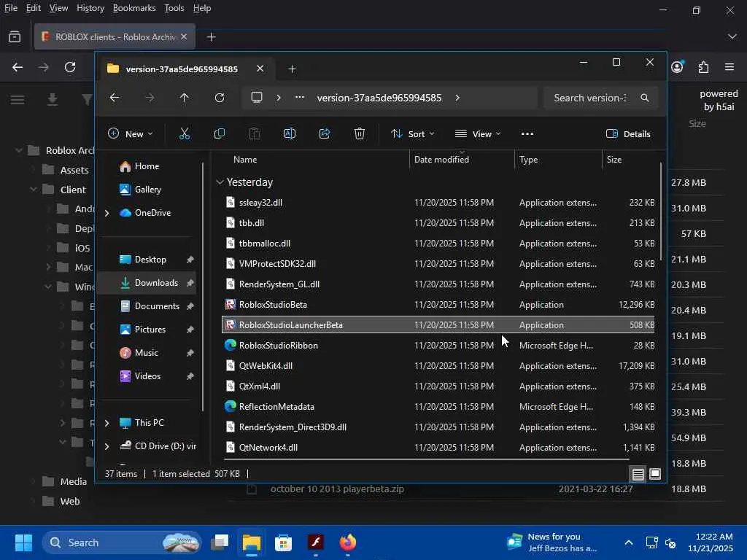Viewport: 747px width, 560px height.
Task: Open See more options in Explorer toolbar
Action: pyautogui.click(x=527, y=134)
